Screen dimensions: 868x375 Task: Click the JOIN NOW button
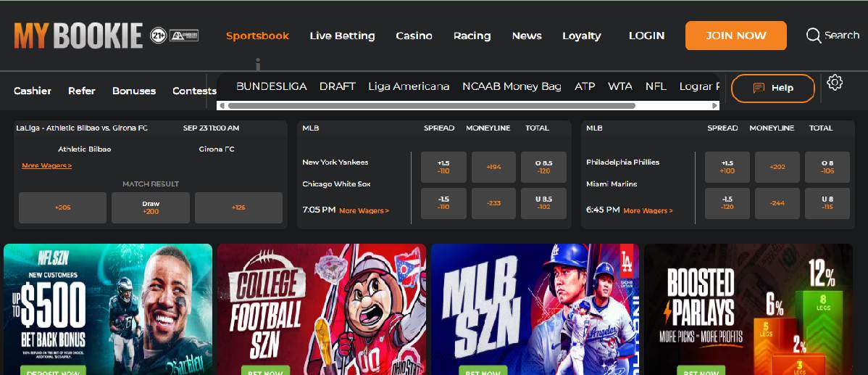[x=735, y=36]
